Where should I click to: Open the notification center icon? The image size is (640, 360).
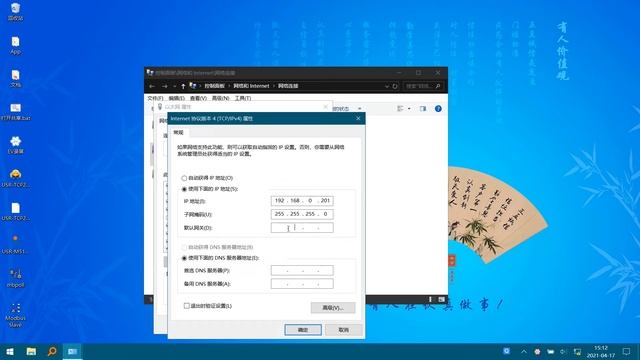(x=627, y=351)
